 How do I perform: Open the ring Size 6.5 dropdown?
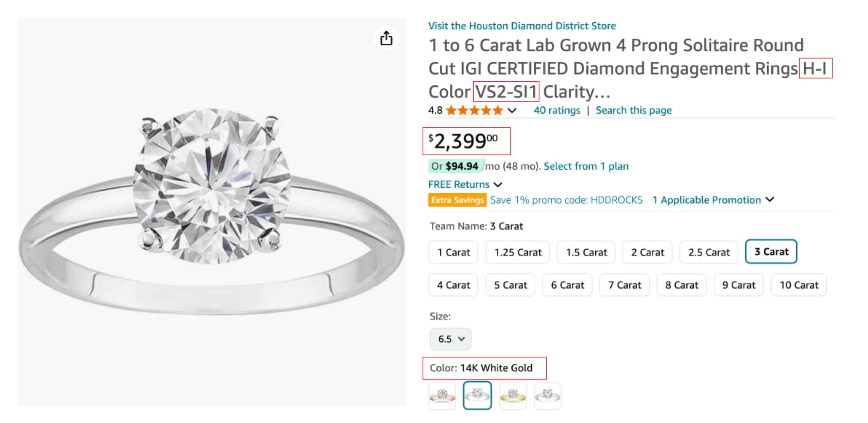[x=450, y=339]
